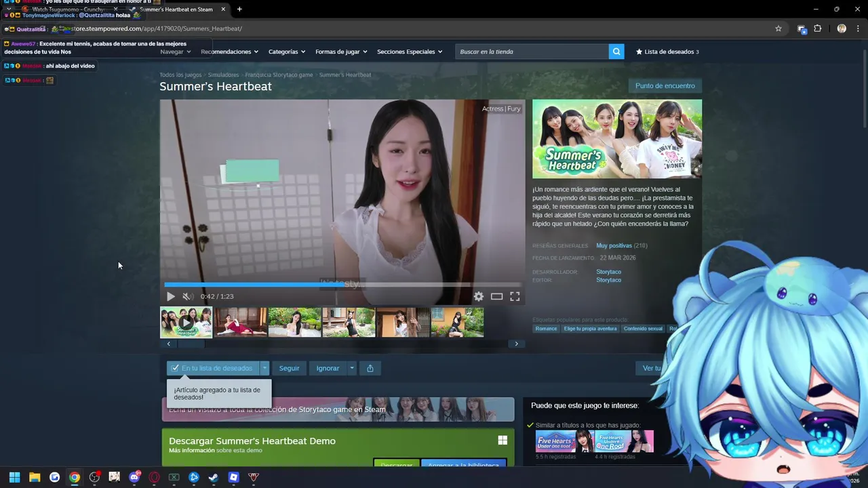Open the anime-face app in the taskbar

click(114, 477)
